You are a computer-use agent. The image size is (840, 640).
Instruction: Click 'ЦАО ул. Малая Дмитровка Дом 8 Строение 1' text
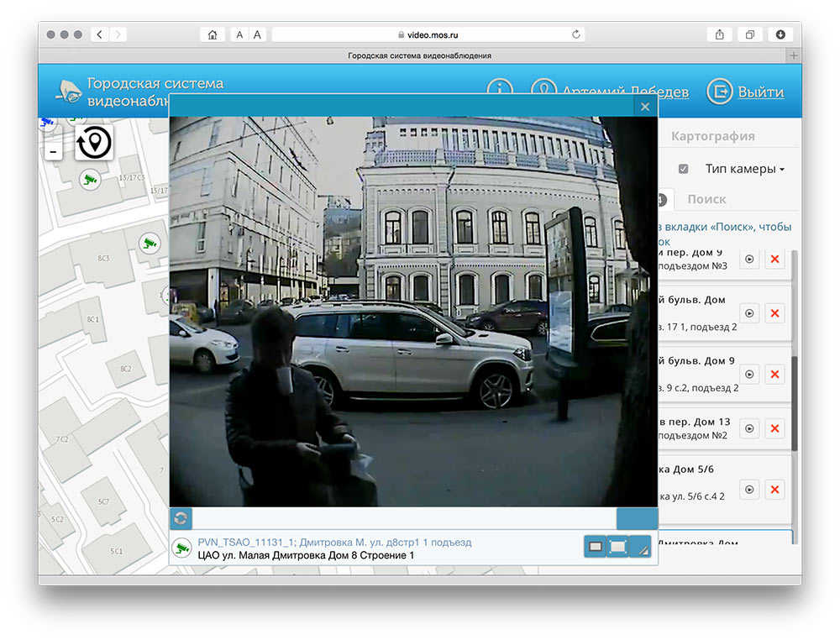click(306, 555)
